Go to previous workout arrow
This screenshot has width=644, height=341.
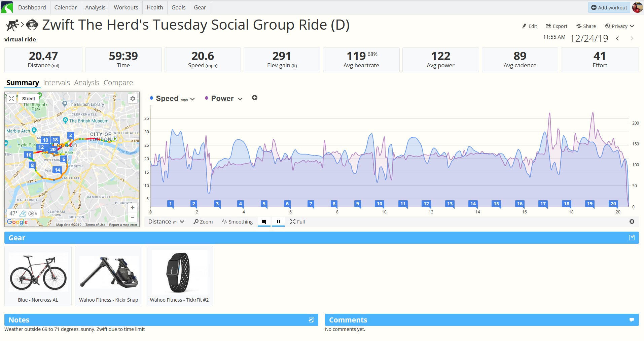(617, 38)
